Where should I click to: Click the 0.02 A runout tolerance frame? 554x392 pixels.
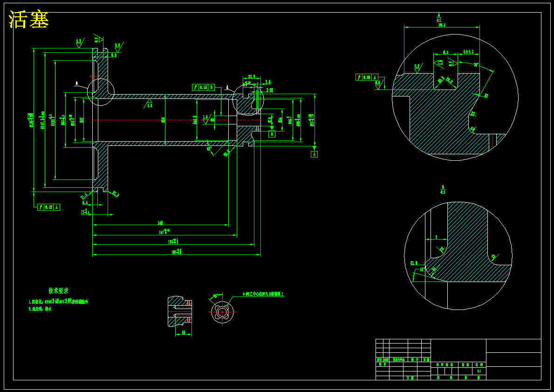pyautogui.click(x=49, y=207)
